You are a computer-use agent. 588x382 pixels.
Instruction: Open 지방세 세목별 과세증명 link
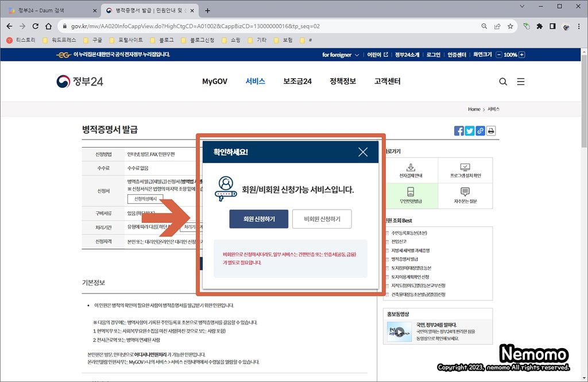(x=410, y=250)
